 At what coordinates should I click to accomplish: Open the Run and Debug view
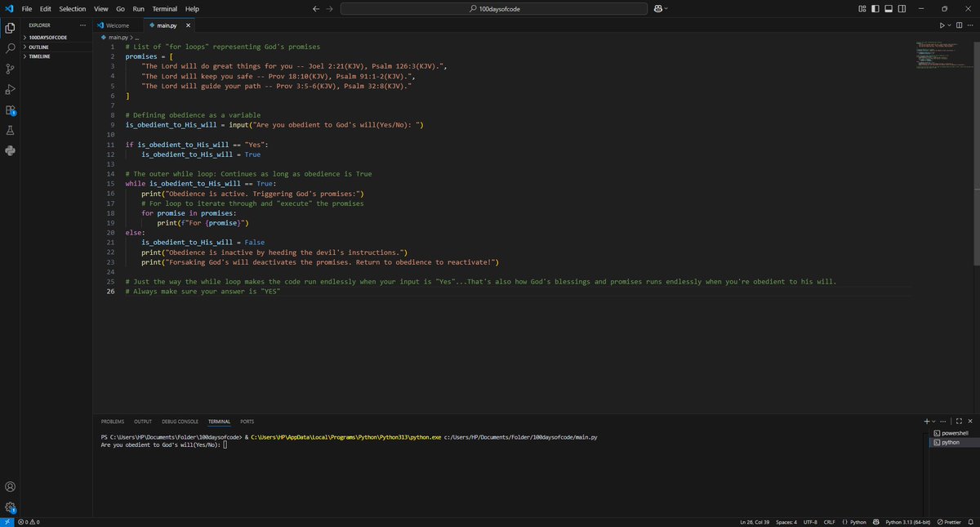click(x=10, y=90)
